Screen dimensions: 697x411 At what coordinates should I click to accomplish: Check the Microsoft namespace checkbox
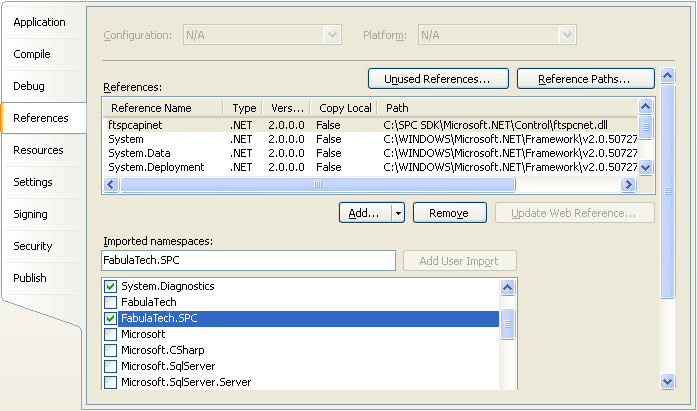click(110, 334)
